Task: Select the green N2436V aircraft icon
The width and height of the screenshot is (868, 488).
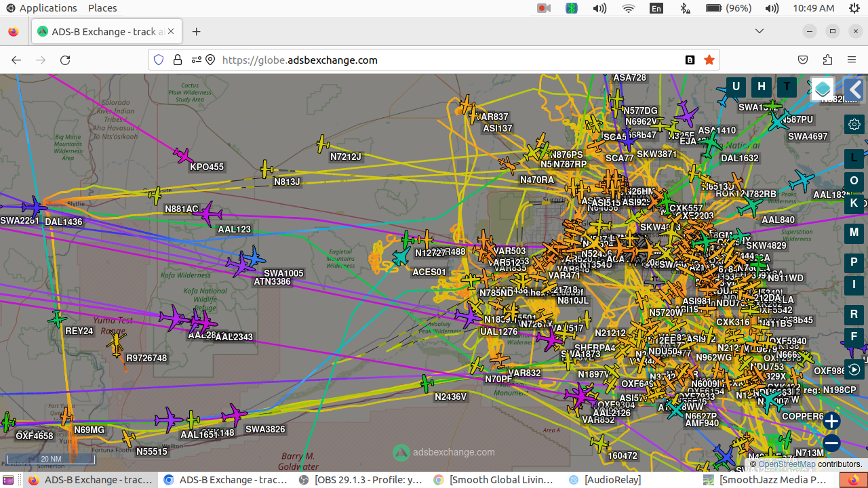Action: click(427, 384)
